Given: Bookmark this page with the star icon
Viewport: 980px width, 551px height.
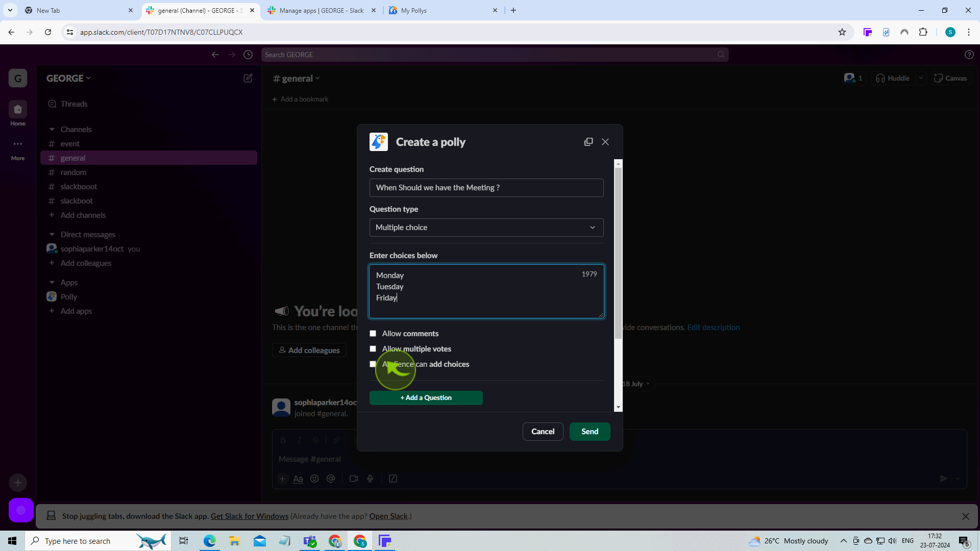Looking at the screenshot, I should pyautogui.click(x=842, y=32).
